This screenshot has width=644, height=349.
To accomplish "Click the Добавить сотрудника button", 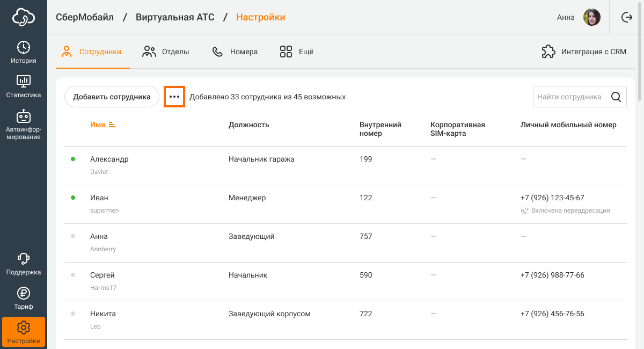I will (112, 97).
